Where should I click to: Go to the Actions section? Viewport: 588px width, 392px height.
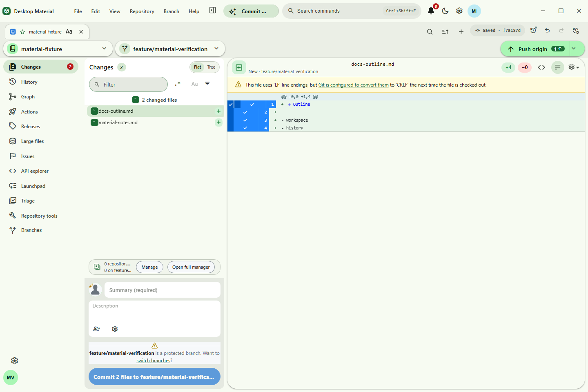[41, 111]
